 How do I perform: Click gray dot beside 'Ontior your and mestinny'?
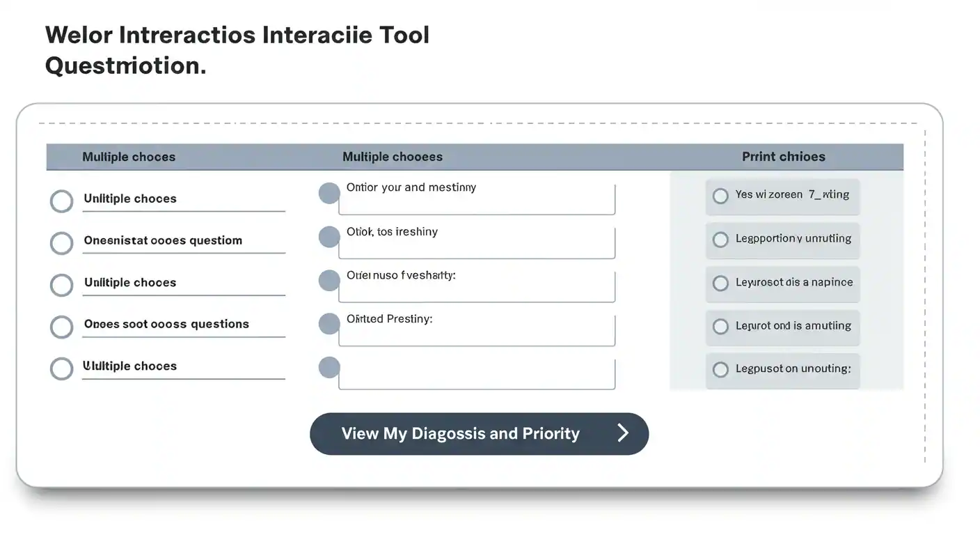click(329, 193)
